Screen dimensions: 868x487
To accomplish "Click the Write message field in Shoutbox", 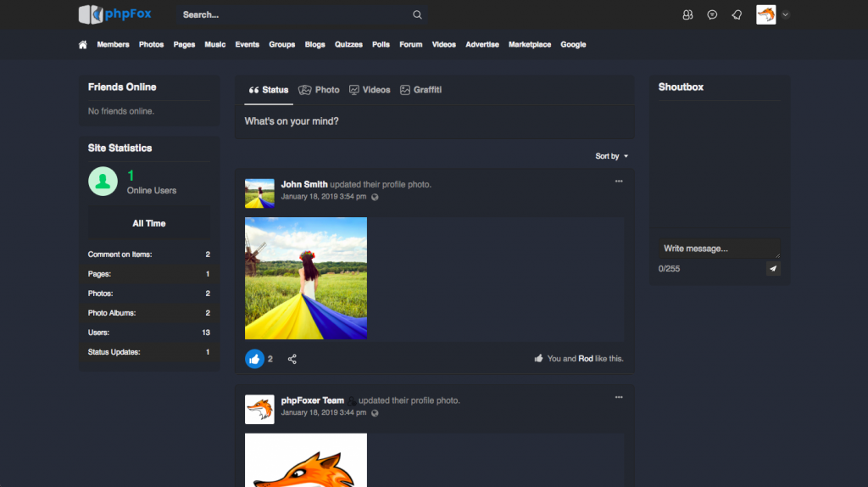I will [x=720, y=249].
